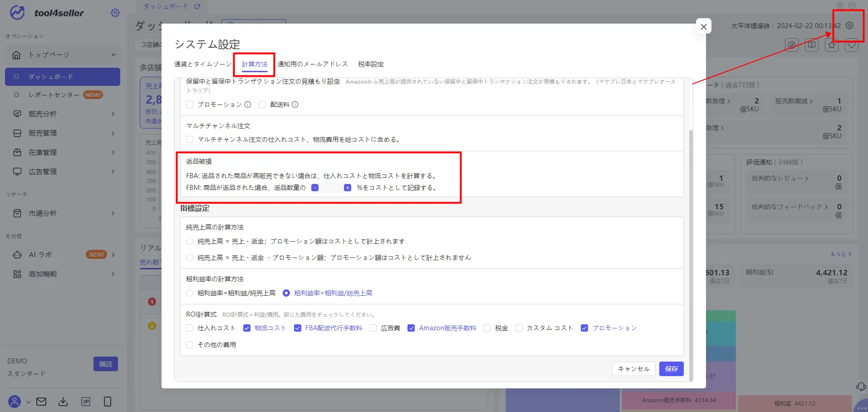The height and width of the screenshot is (412, 868).
Task: Check the カスタム コスト checkbox
Action: tap(519, 328)
